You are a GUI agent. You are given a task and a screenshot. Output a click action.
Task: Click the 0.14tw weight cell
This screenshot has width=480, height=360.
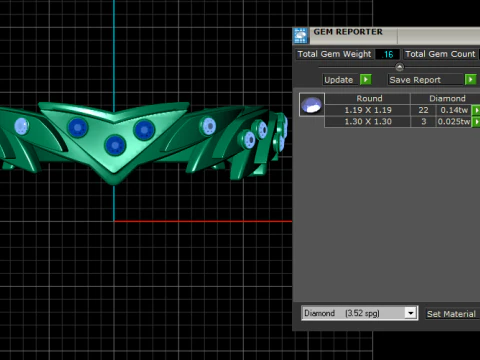pos(454,110)
